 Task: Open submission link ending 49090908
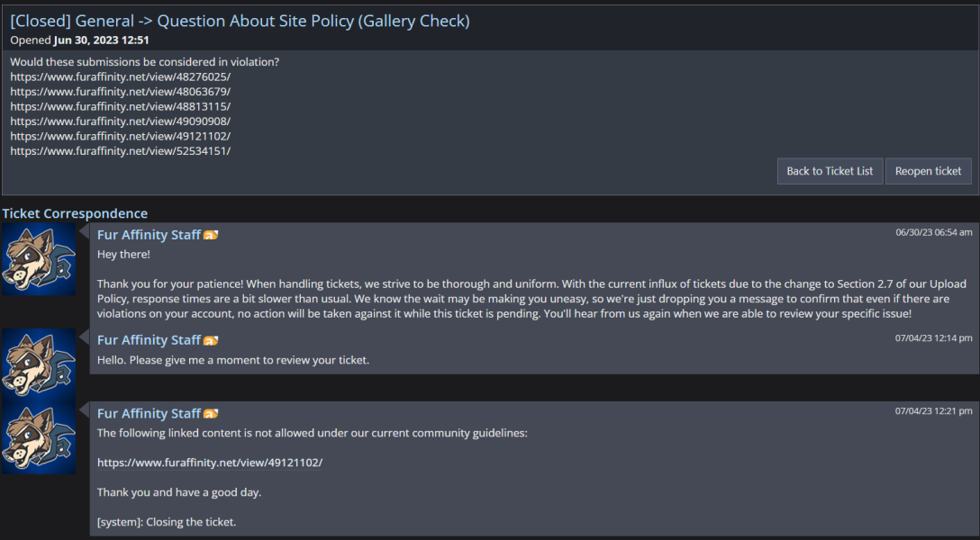click(x=121, y=121)
